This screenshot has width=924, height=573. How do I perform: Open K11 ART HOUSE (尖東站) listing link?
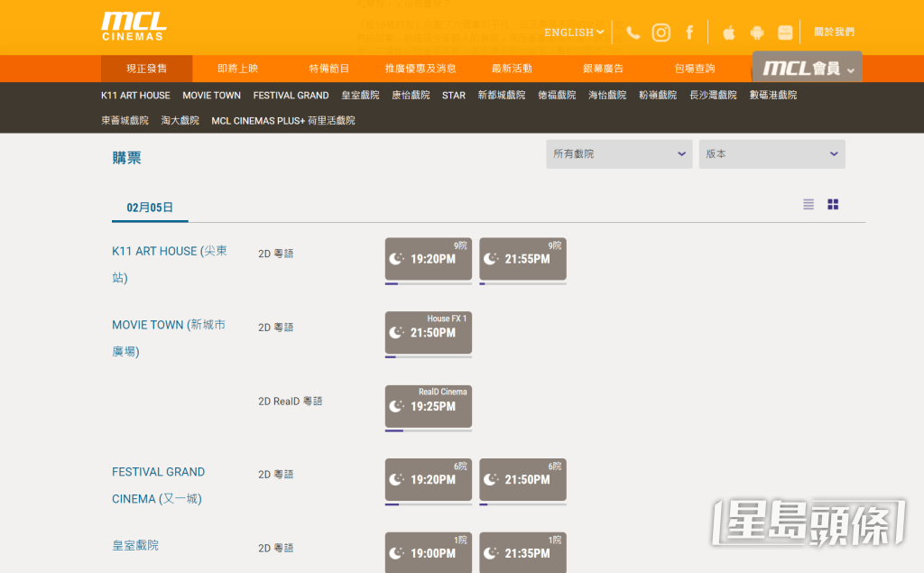(170, 264)
